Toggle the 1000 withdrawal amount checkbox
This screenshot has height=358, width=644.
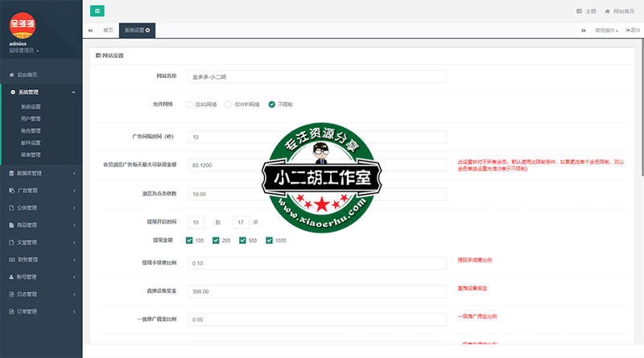[x=270, y=240]
